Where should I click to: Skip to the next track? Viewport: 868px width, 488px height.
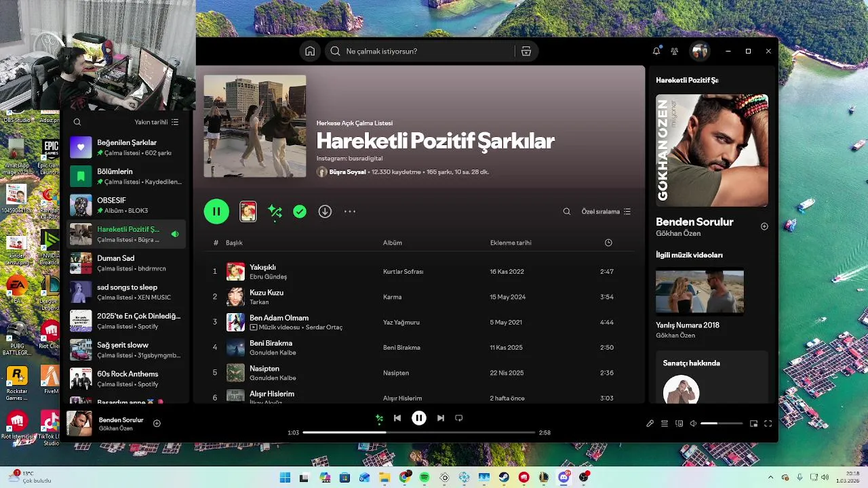(441, 418)
